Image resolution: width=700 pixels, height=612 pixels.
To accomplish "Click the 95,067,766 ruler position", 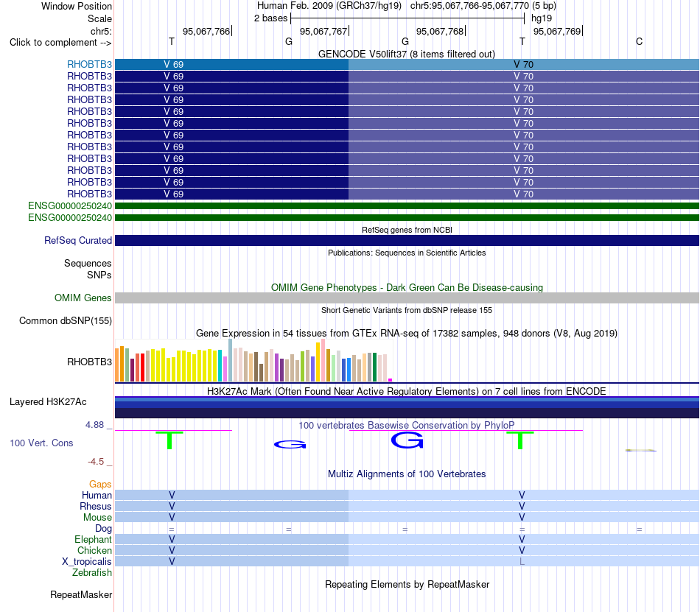I will click(x=206, y=31).
